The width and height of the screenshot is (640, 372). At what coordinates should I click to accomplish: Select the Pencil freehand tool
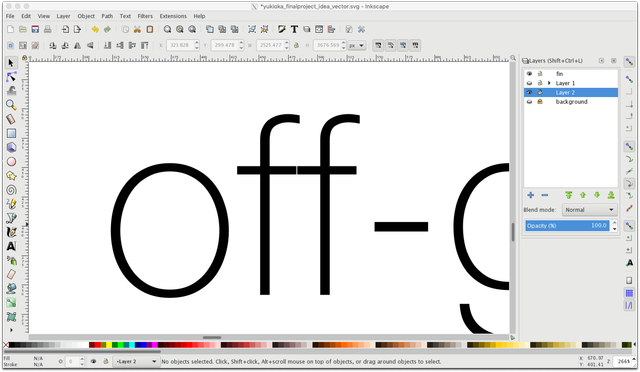(11, 204)
